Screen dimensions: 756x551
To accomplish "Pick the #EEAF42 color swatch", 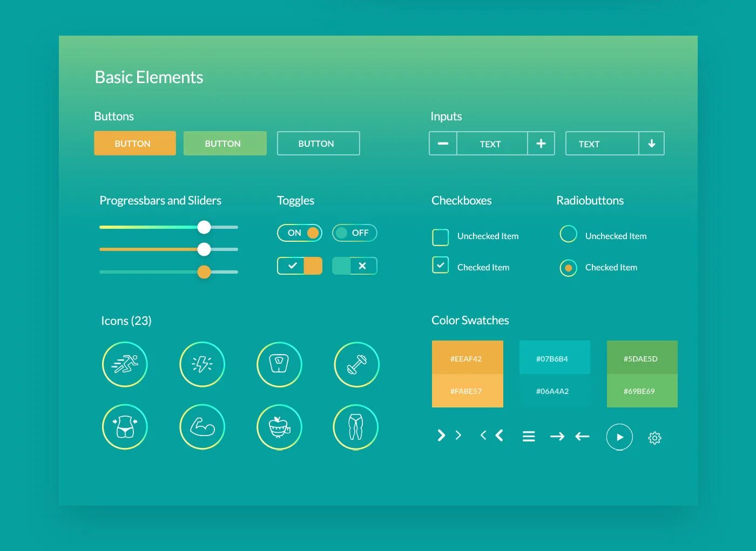I will [x=468, y=357].
